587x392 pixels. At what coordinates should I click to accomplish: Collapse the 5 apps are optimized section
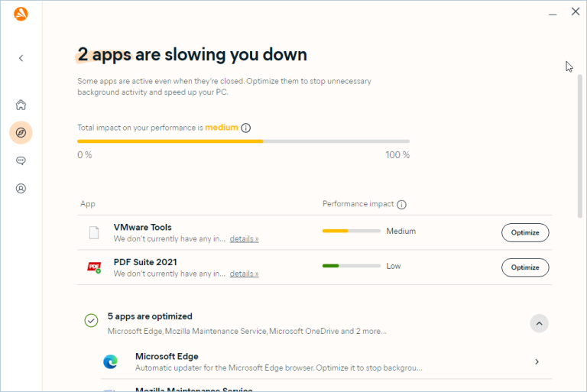click(539, 323)
